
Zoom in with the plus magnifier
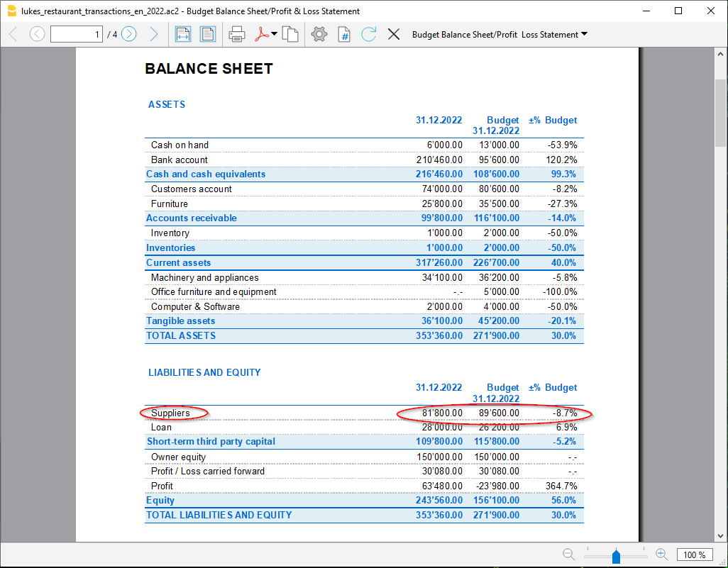coord(661,555)
